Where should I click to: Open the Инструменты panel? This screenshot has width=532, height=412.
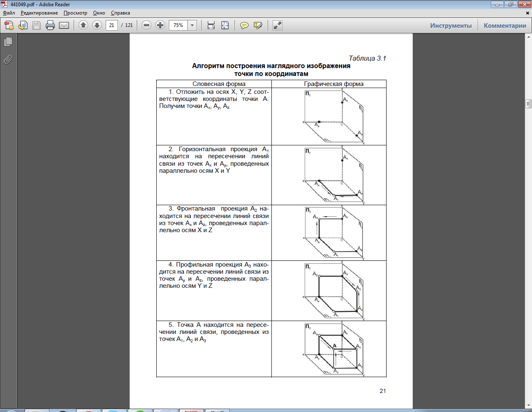point(451,25)
